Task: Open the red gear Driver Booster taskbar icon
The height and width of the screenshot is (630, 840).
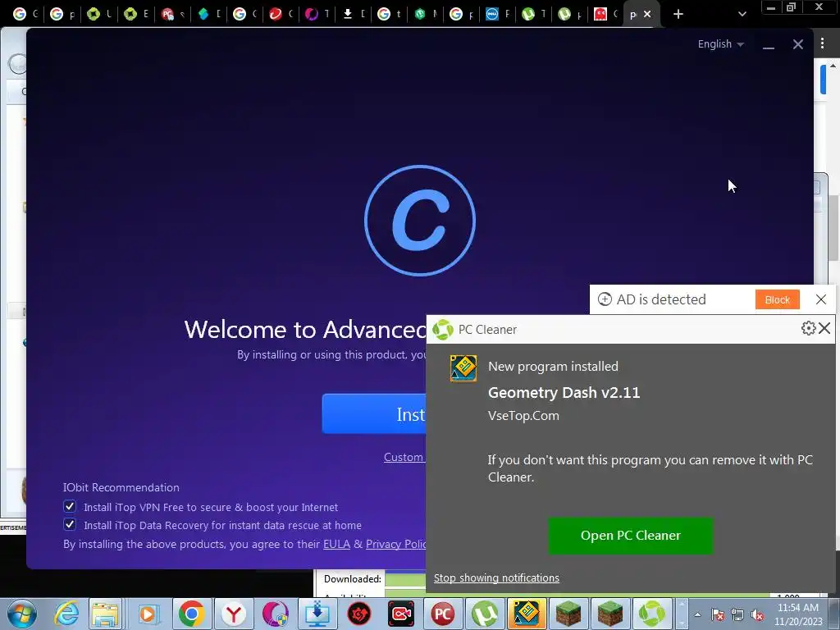Action: [x=359, y=614]
